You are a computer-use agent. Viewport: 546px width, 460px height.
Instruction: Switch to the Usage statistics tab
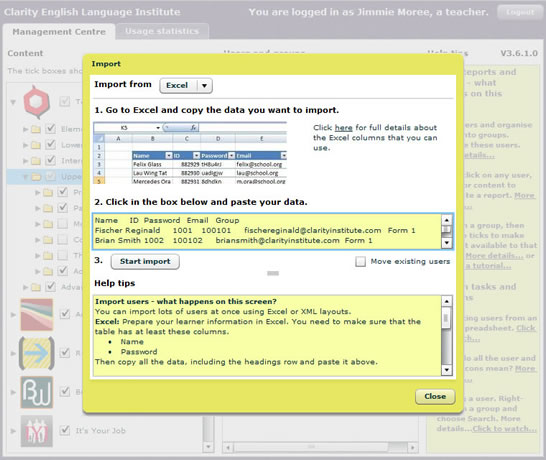(162, 31)
